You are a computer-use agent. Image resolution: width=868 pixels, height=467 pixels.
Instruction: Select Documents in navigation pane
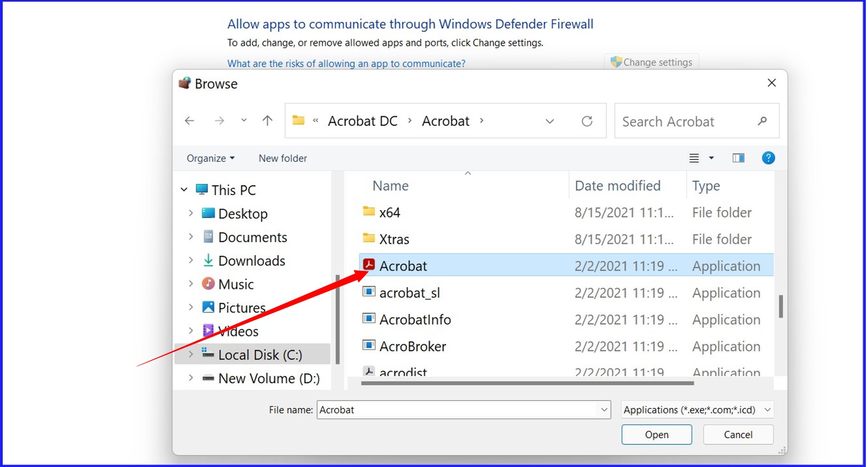253,237
